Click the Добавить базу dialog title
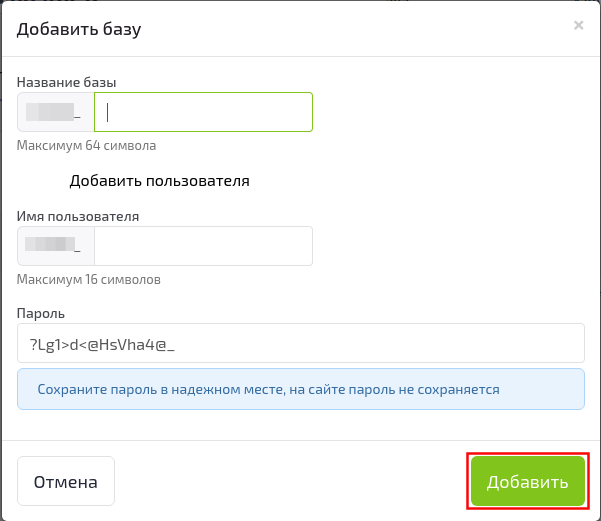Viewport: 601px width, 521px height. point(79,28)
